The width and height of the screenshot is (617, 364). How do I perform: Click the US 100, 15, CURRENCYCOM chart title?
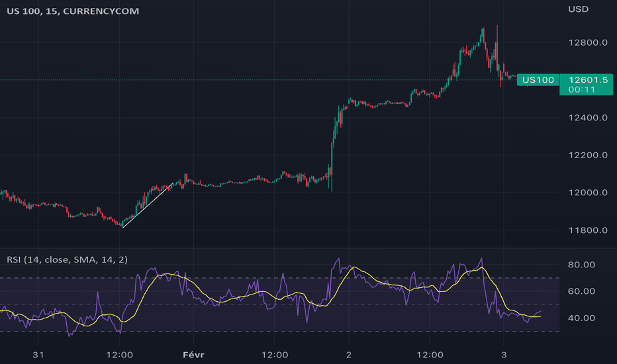(x=73, y=11)
